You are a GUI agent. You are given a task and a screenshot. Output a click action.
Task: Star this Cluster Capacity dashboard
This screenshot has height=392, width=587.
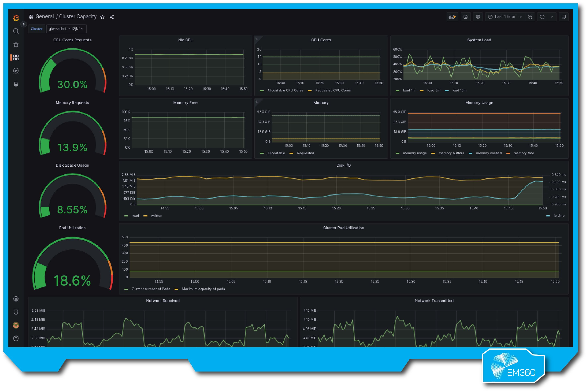[103, 17]
